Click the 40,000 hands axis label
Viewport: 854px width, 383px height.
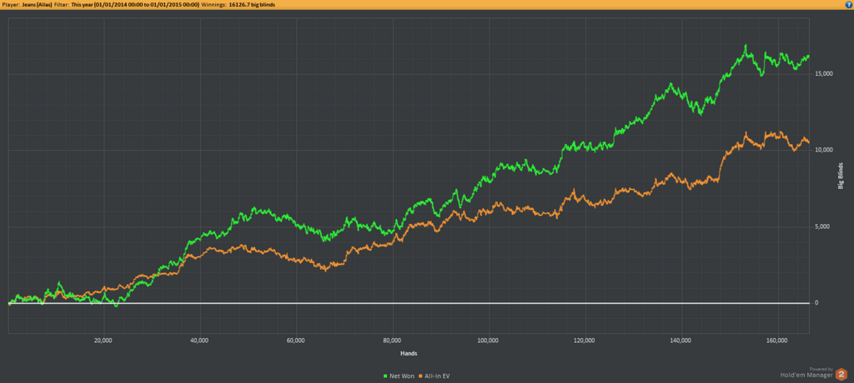(x=200, y=341)
